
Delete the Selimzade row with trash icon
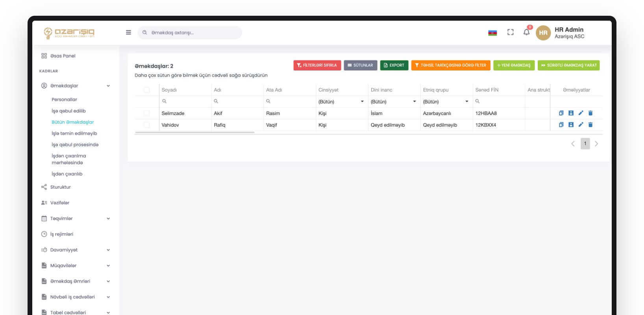[x=590, y=113]
